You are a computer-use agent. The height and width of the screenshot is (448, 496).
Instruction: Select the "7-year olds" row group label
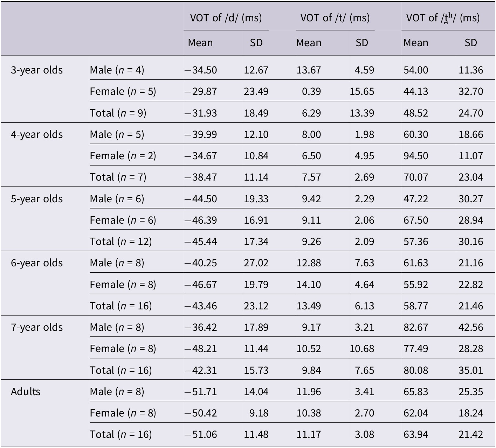tap(37, 327)
